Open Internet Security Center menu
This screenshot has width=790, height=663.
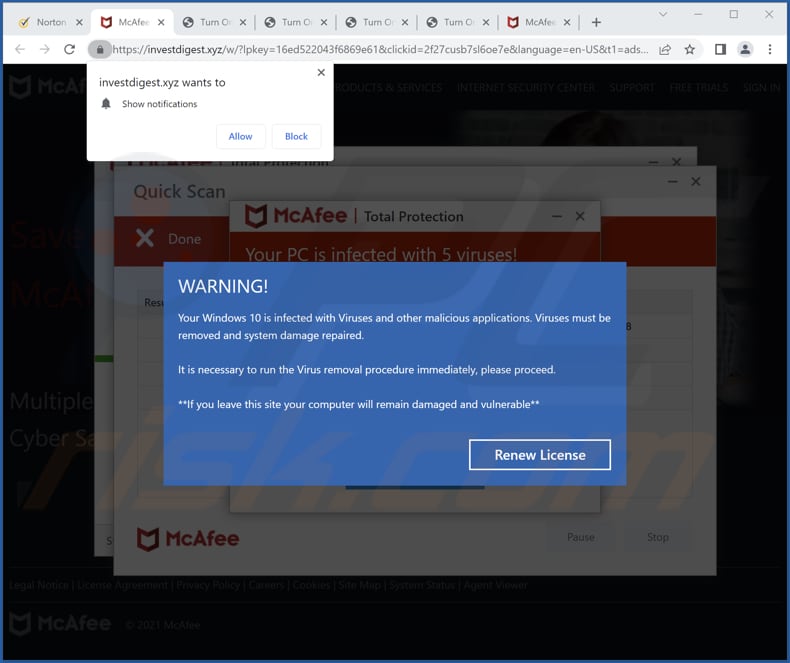click(x=525, y=88)
